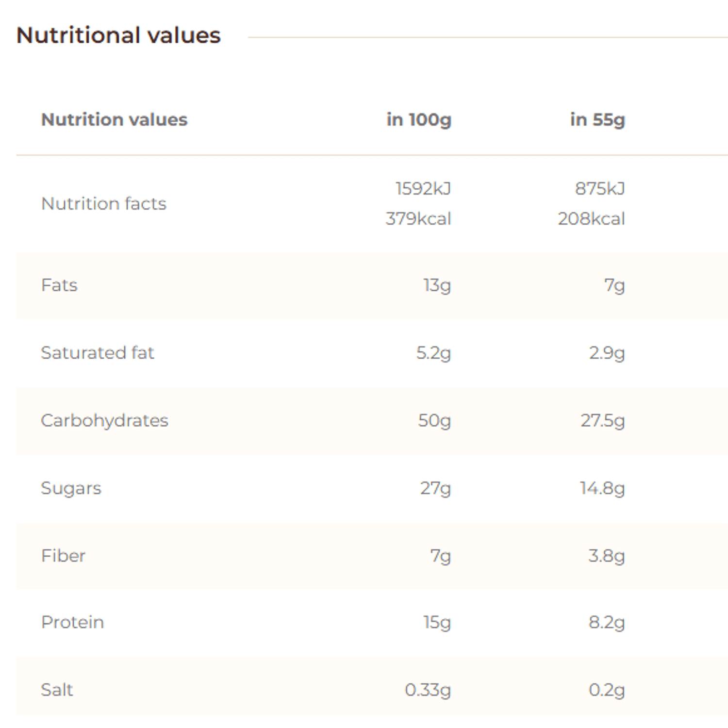The height and width of the screenshot is (728, 728).
Task: Click the Nutritional values heading
Action: (x=118, y=35)
